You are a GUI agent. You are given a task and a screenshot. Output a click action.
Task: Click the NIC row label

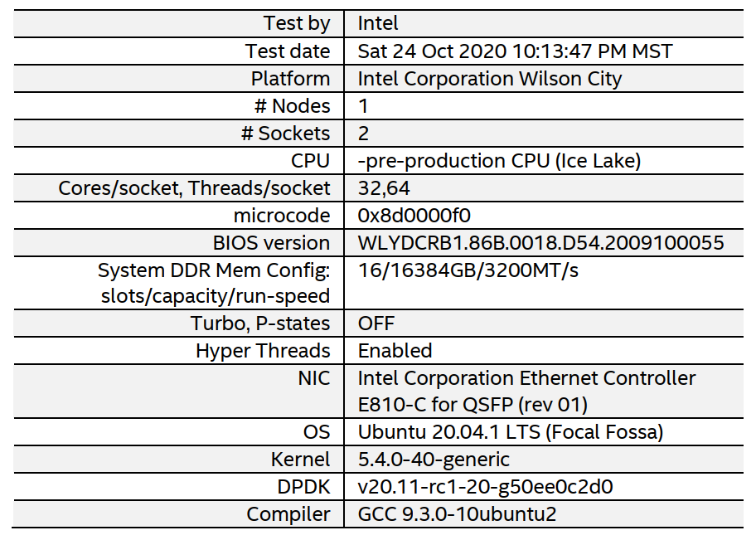tap(313, 378)
